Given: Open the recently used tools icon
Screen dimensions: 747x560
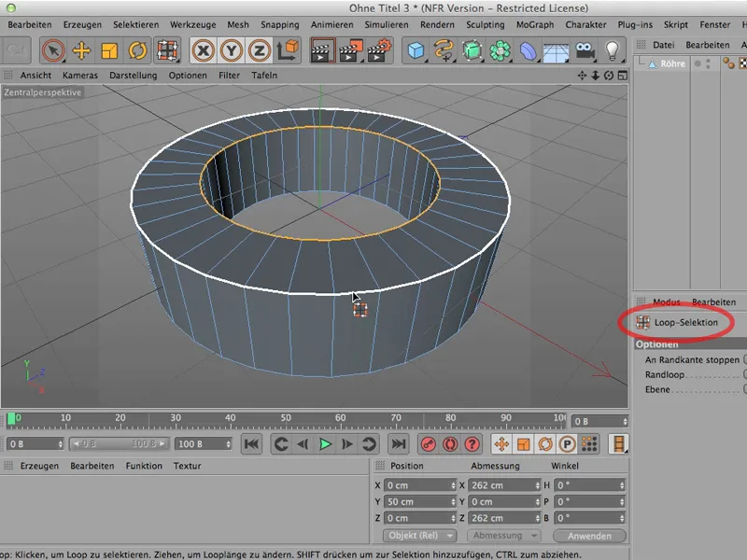Looking at the screenshot, I should [x=167, y=50].
